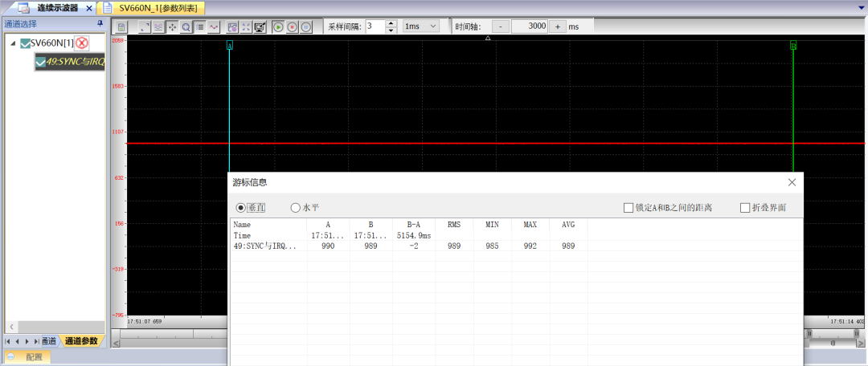Click cursor B marker at the chart top
The height and width of the screenshot is (366, 868).
[x=793, y=46]
